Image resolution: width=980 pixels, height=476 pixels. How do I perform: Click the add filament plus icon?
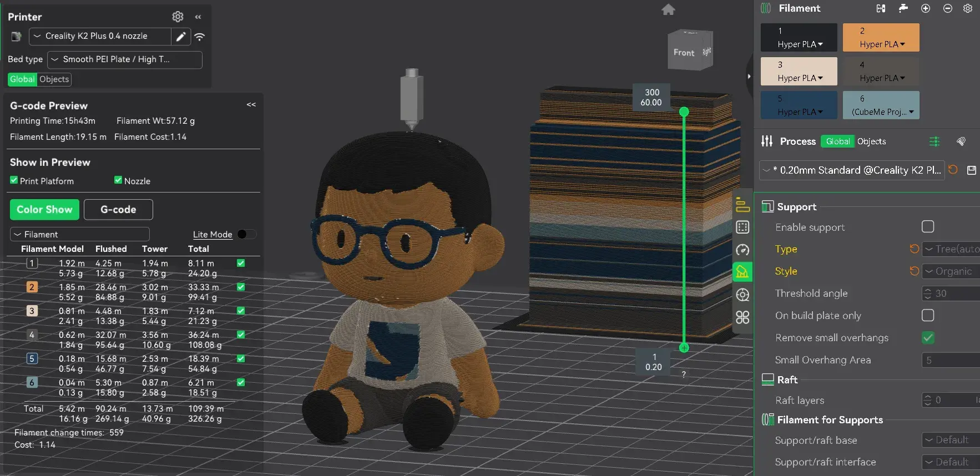pyautogui.click(x=926, y=8)
